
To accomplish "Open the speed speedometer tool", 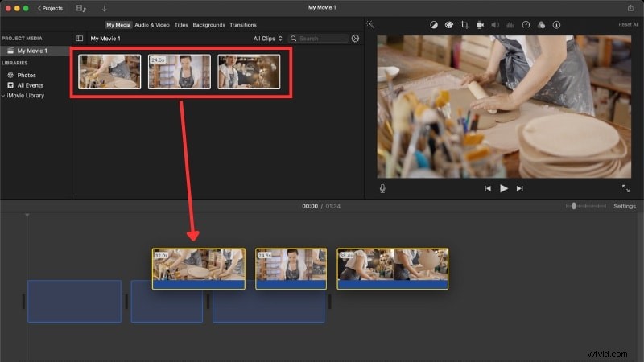I will click(526, 24).
